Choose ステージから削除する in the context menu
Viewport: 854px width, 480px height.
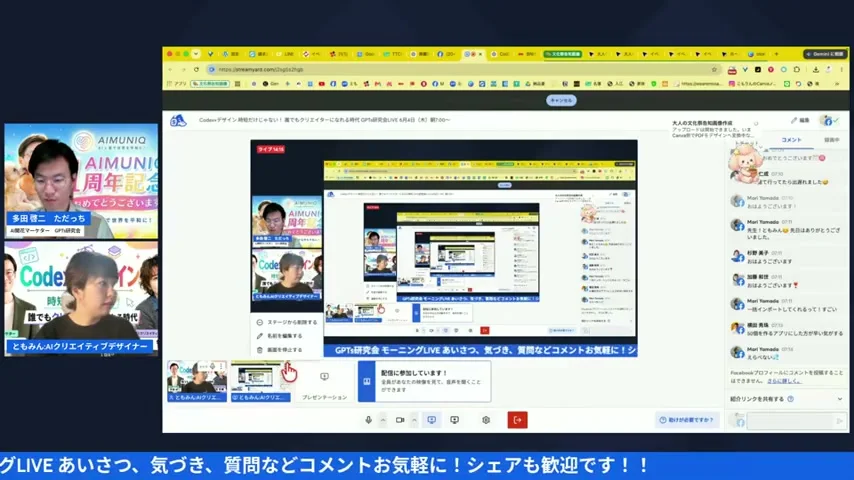point(286,322)
